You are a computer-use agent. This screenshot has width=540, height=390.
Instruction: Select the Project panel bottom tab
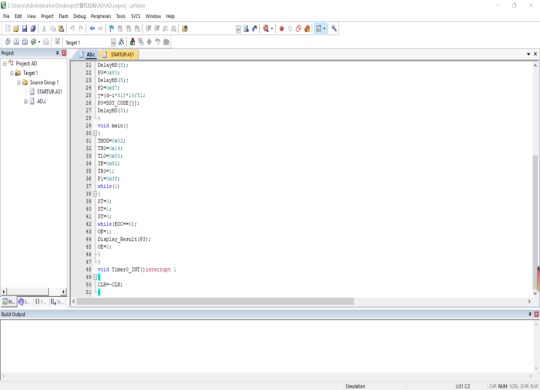coord(9,302)
